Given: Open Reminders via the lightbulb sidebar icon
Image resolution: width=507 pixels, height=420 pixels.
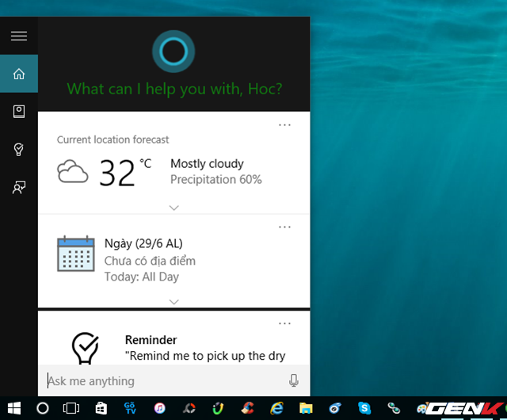Looking at the screenshot, I should tap(19, 150).
